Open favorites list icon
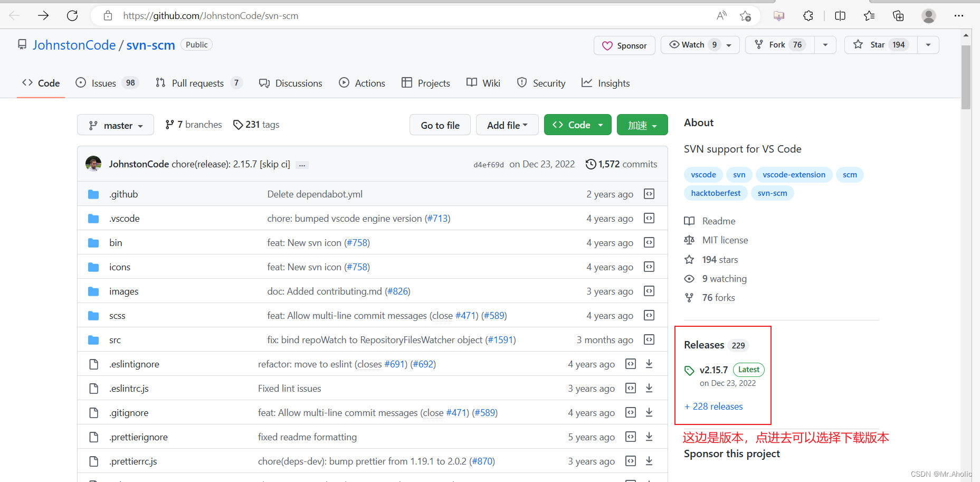This screenshot has height=482, width=980. tap(869, 16)
